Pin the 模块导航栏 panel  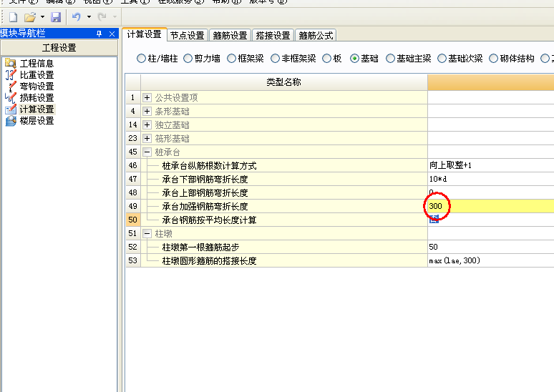[99, 34]
